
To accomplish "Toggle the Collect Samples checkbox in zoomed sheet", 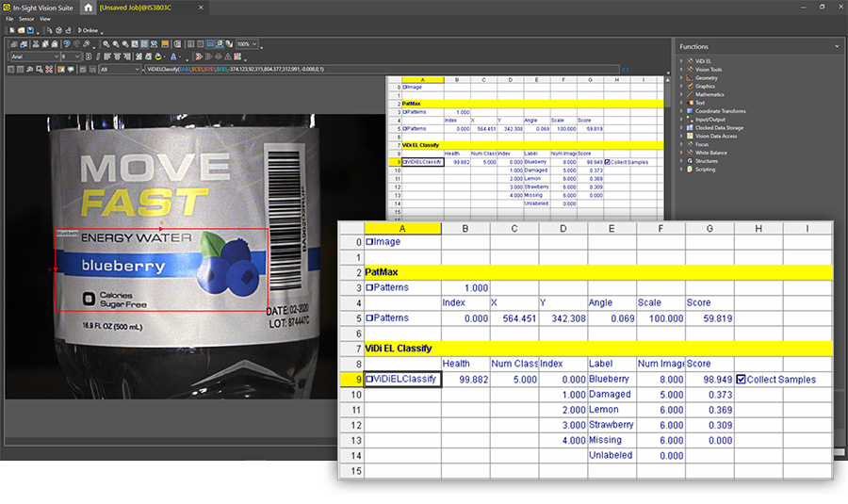I will [741, 380].
